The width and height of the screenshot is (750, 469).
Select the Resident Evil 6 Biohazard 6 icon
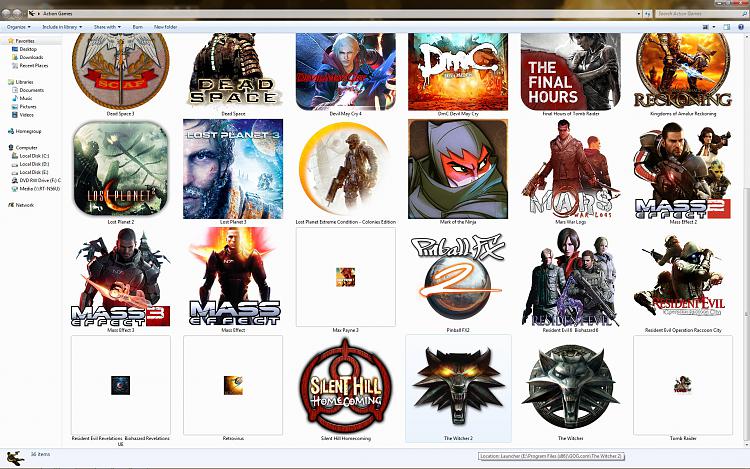pyautogui.click(x=571, y=277)
